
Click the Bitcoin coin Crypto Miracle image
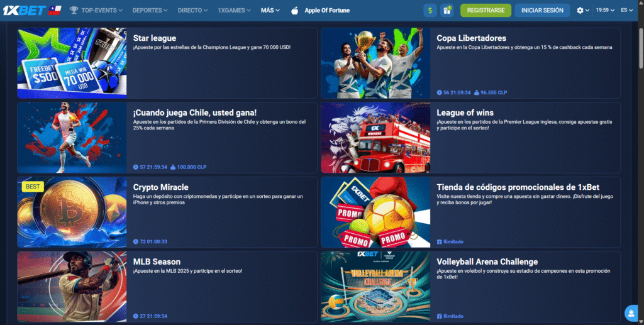click(x=72, y=212)
